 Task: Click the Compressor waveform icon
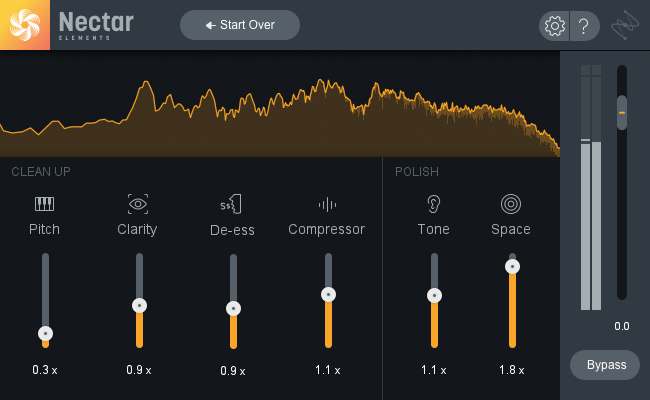click(327, 204)
